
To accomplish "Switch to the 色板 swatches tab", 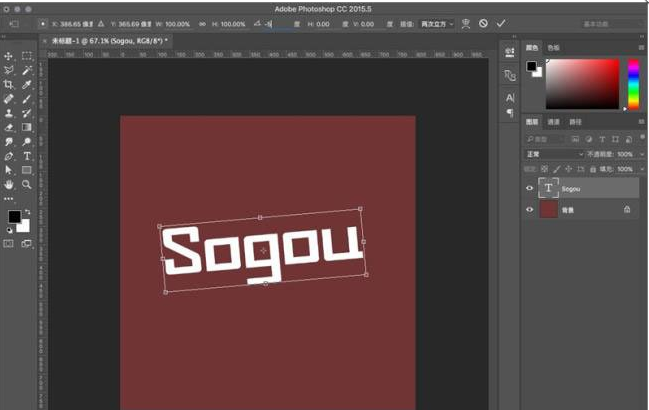I will [x=554, y=47].
